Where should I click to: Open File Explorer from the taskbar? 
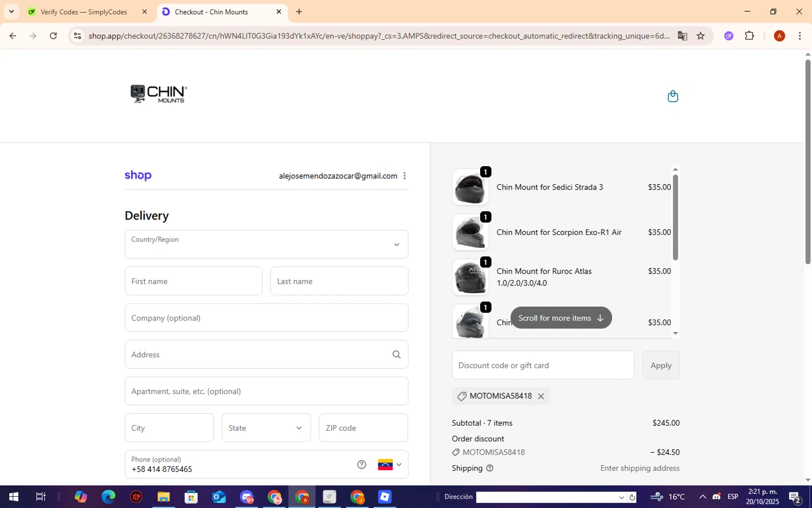(163, 497)
